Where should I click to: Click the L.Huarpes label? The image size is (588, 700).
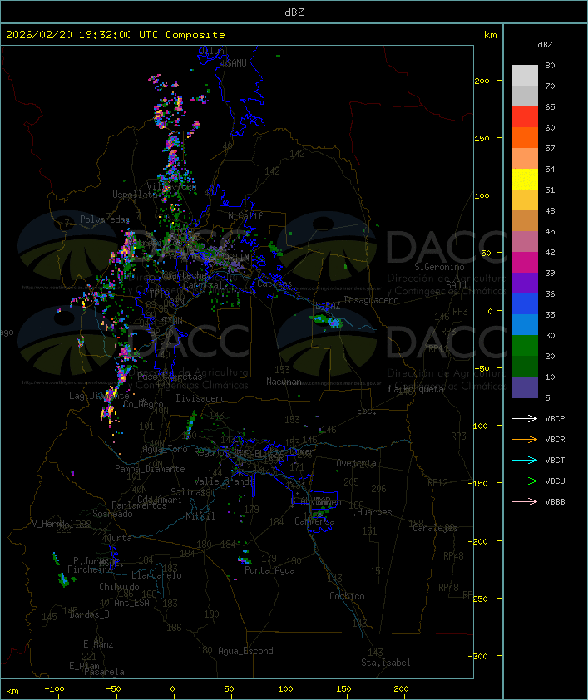click(x=369, y=512)
